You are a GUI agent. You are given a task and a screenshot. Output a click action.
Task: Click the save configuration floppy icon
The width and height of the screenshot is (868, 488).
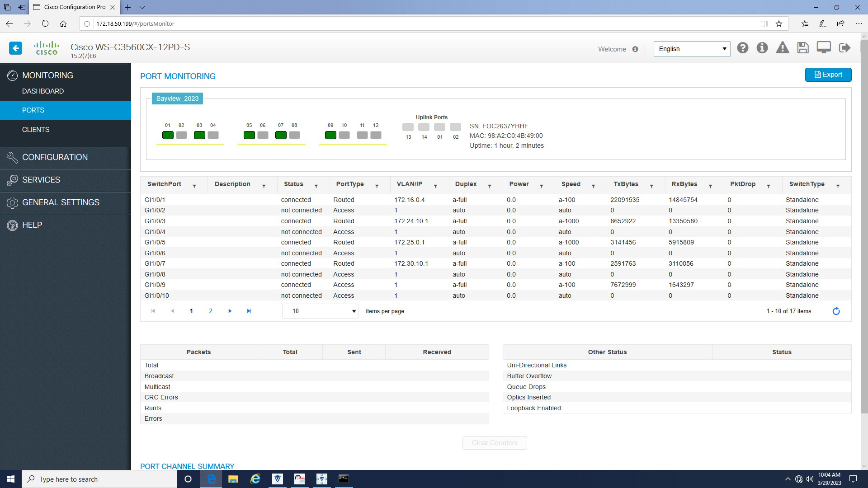tap(803, 48)
